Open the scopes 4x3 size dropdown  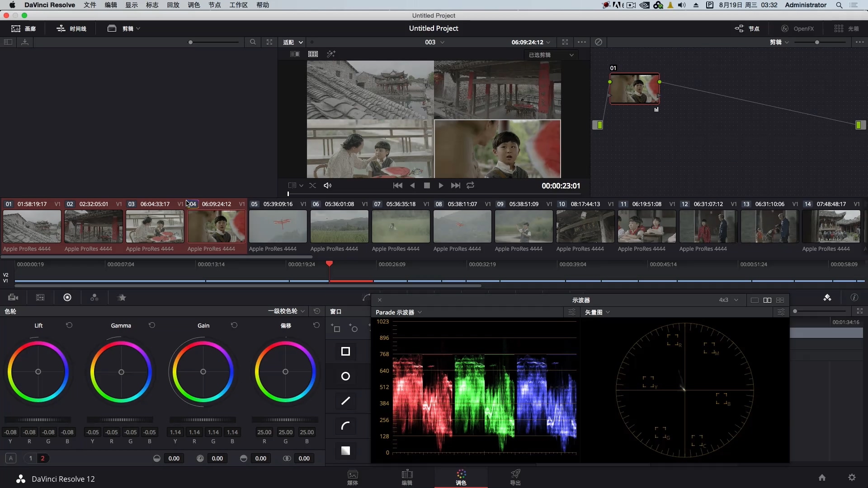click(x=728, y=300)
